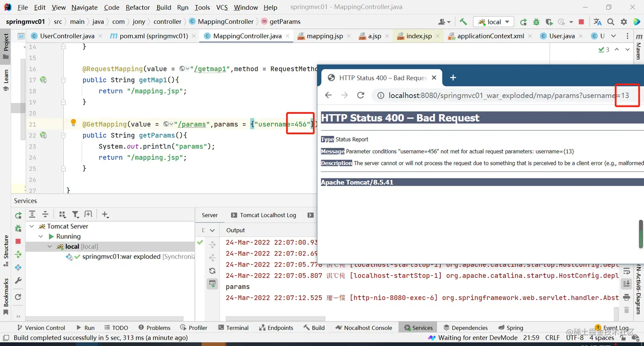Viewport: 644px width, 346px height.
Task: Go to next highlighted problem with the down arrow
Action: [x=627, y=50]
